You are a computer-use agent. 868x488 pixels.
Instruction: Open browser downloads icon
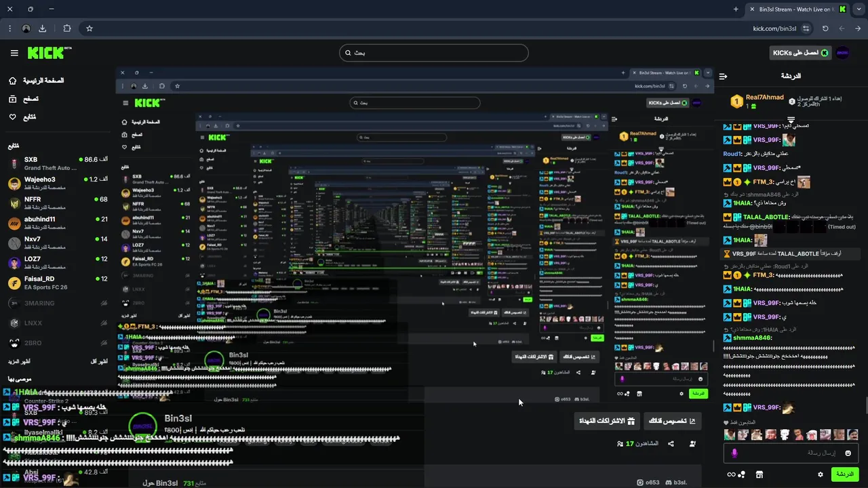(43, 28)
